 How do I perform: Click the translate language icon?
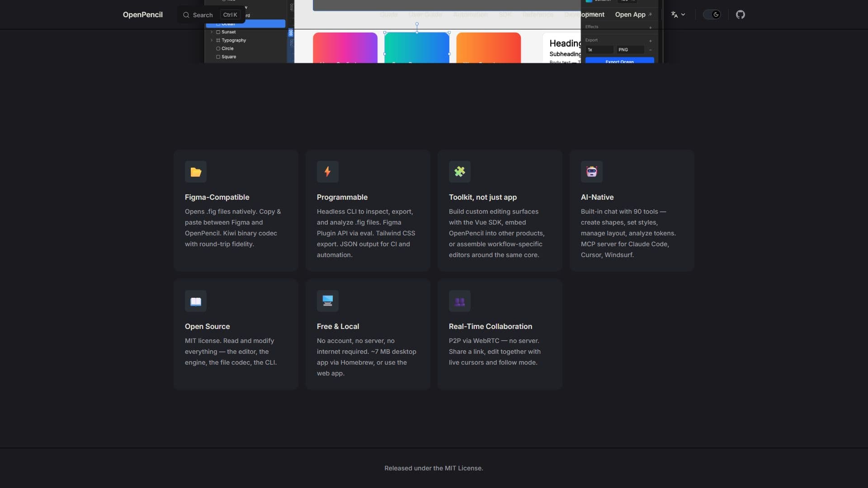click(674, 14)
